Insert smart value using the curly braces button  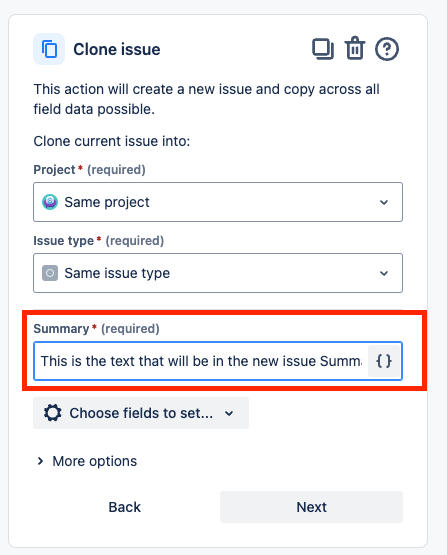[x=384, y=361]
